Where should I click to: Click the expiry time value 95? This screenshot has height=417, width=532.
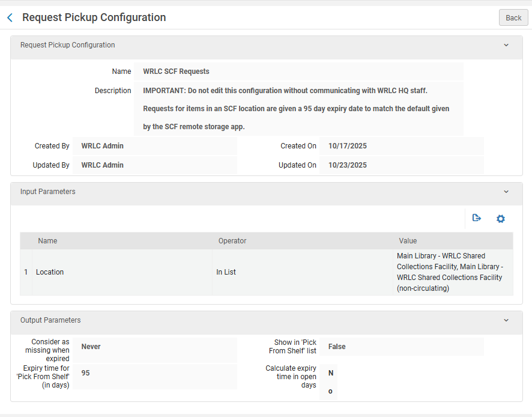tap(86, 373)
